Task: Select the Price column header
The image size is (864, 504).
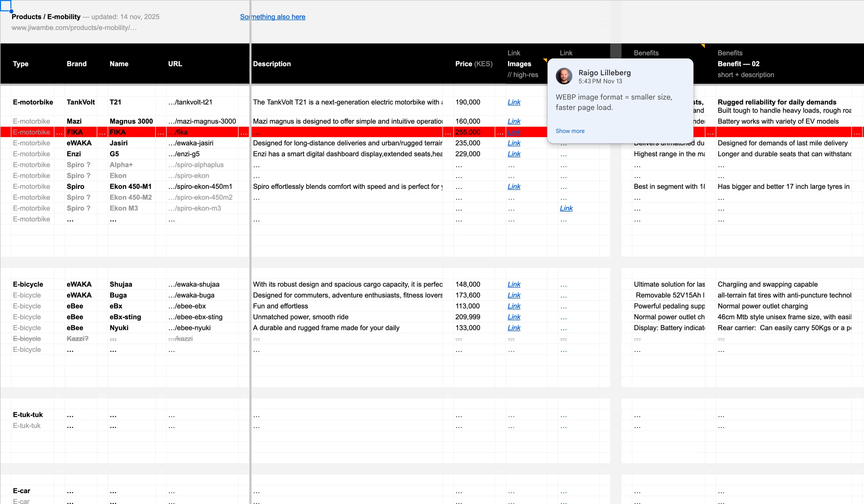Action: pyautogui.click(x=473, y=64)
